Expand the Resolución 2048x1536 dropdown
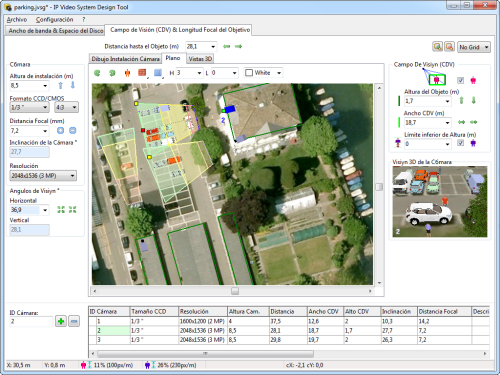Image resolution: width=500 pixels, height=375 pixels. point(43,176)
